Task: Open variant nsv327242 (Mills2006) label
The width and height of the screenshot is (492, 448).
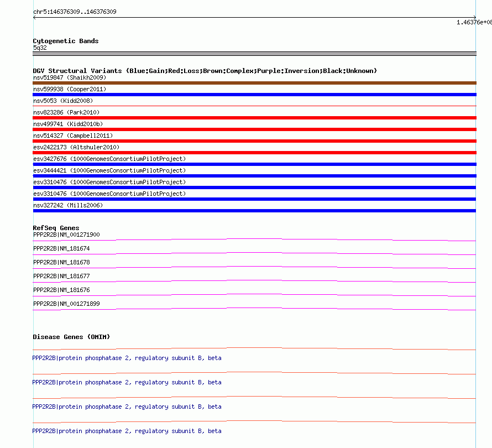Action: (68, 205)
